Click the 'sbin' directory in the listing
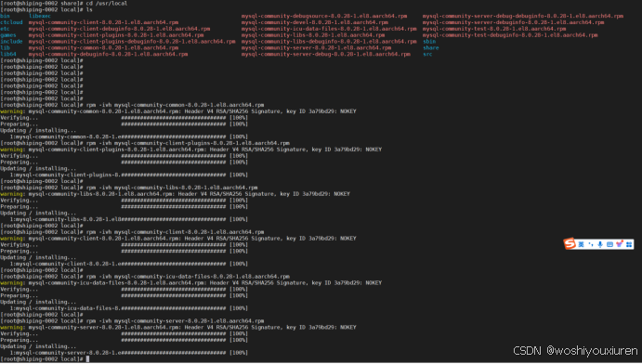 [429, 41]
